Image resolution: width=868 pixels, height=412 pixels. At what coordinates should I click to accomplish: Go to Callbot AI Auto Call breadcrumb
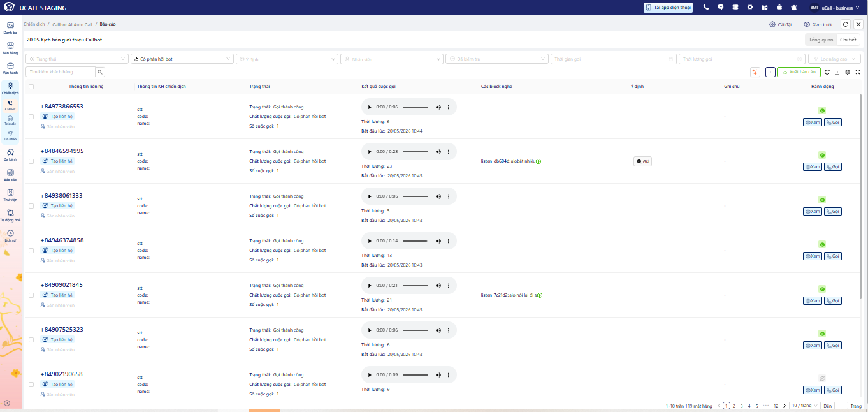[72, 24]
